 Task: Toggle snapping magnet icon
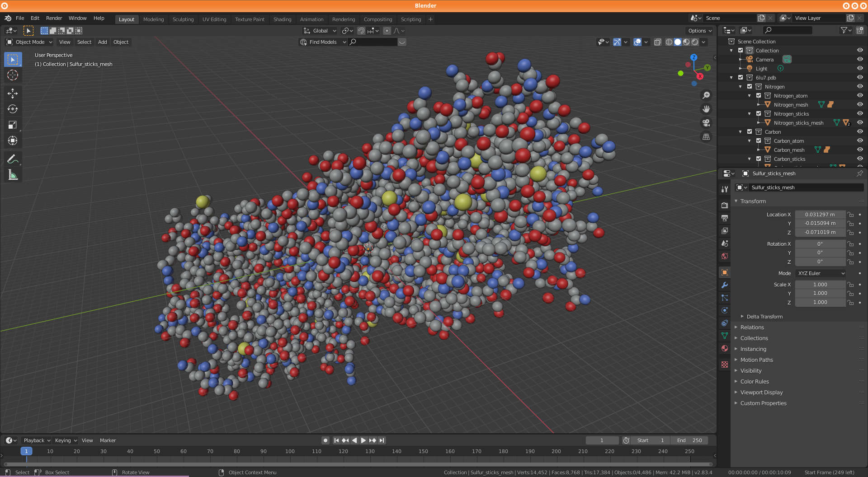361,31
